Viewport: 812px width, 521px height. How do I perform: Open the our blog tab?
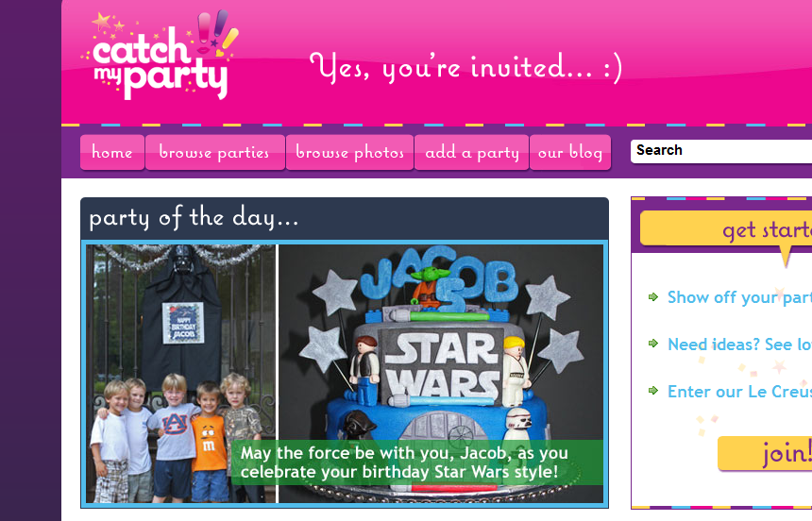[570, 152]
